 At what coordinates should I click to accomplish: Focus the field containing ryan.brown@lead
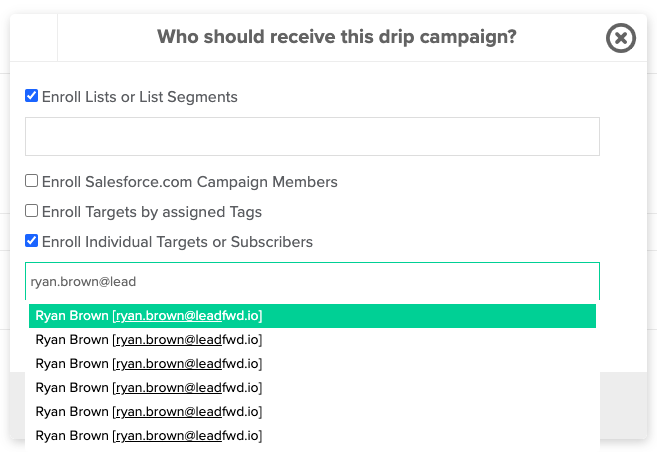coord(312,281)
